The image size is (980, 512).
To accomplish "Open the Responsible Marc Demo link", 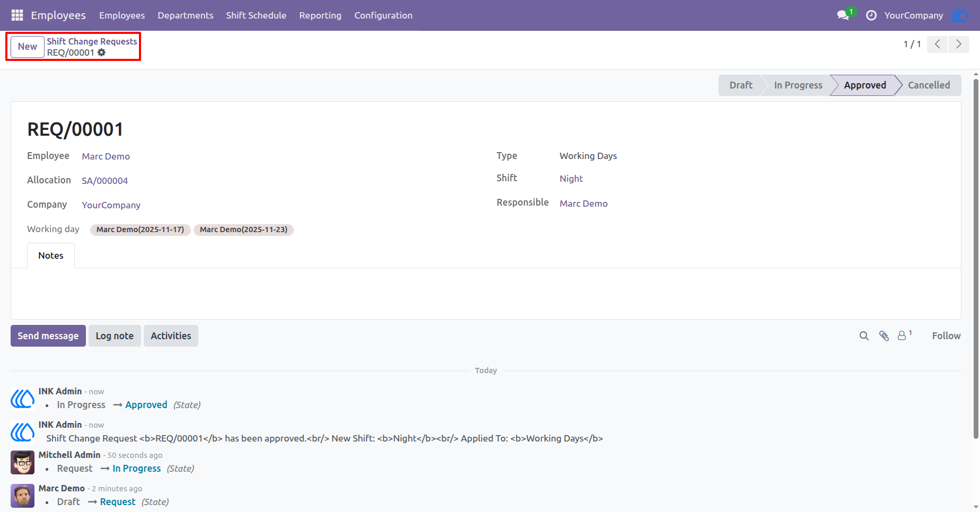I will (x=584, y=204).
